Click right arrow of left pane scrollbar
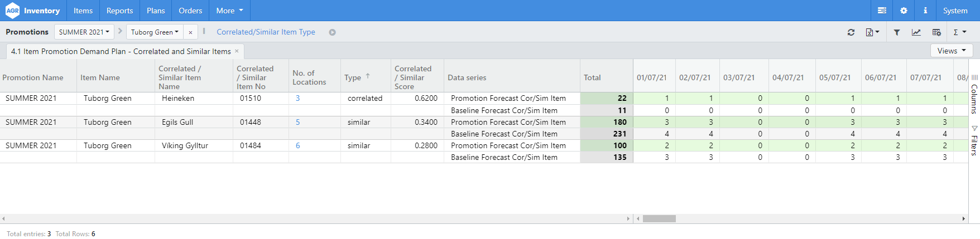The width and height of the screenshot is (980, 239). pos(628,218)
